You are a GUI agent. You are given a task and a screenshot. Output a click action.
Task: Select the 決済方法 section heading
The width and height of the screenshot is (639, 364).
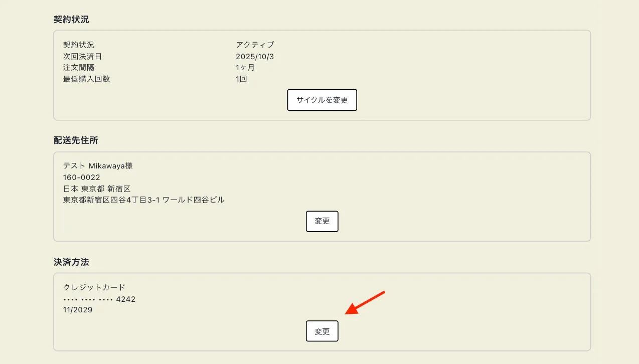[x=71, y=262]
